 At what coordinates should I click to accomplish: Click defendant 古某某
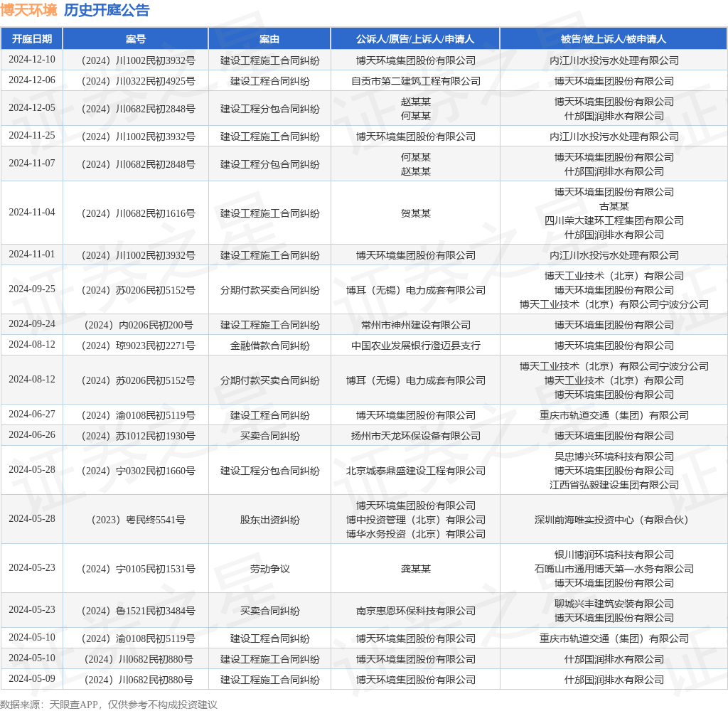pyautogui.click(x=614, y=206)
